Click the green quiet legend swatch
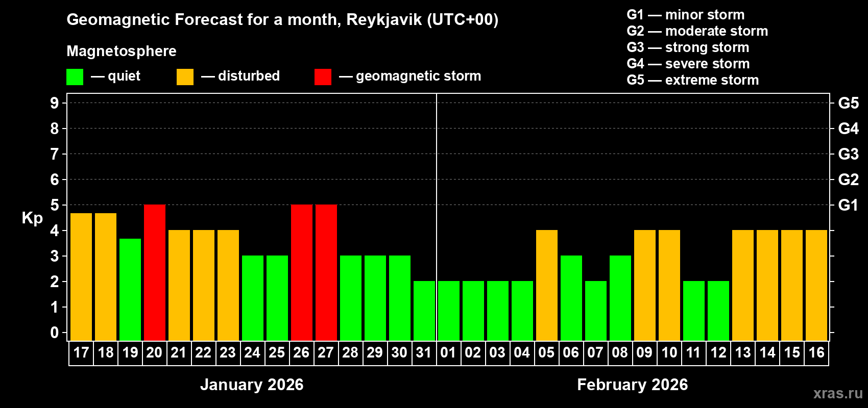This screenshot has height=408, width=868. tap(75, 77)
